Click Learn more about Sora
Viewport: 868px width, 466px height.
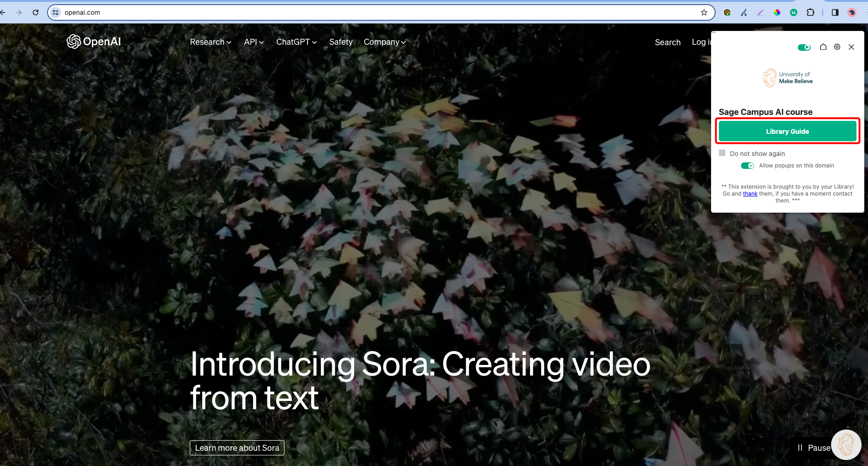pos(237,448)
